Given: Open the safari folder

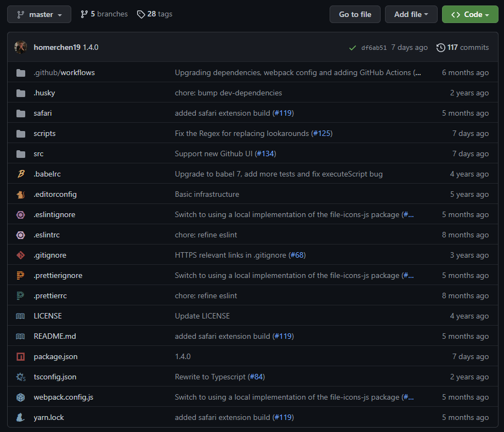Looking at the screenshot, I should (x=43, y=113).
